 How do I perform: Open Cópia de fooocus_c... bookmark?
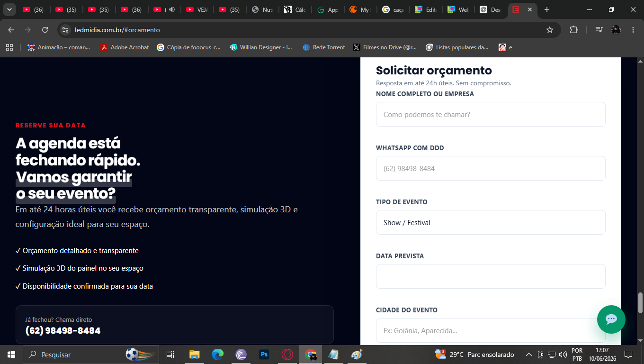click(x=188, y=47)
